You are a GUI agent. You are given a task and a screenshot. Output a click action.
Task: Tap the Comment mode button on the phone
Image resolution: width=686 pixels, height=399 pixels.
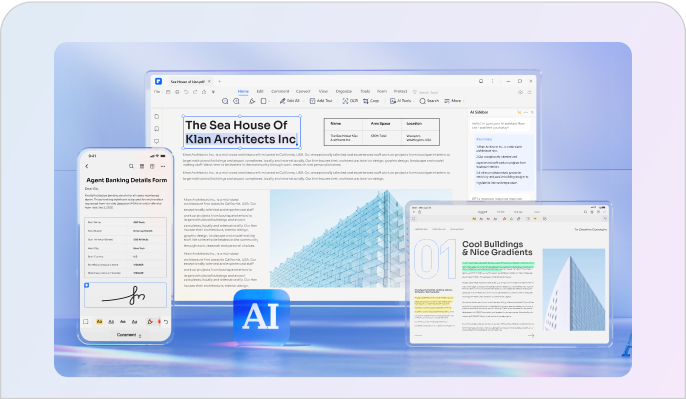pyautogui.click(x=126, y=335)
